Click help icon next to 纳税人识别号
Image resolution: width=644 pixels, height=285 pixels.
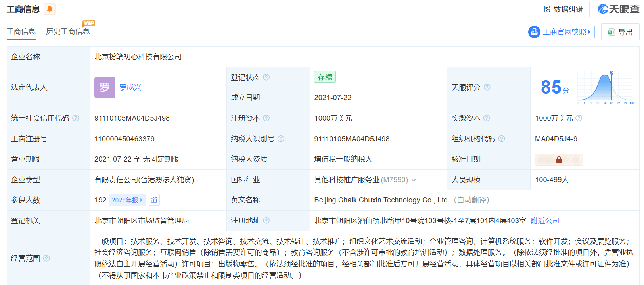[281, 139]
